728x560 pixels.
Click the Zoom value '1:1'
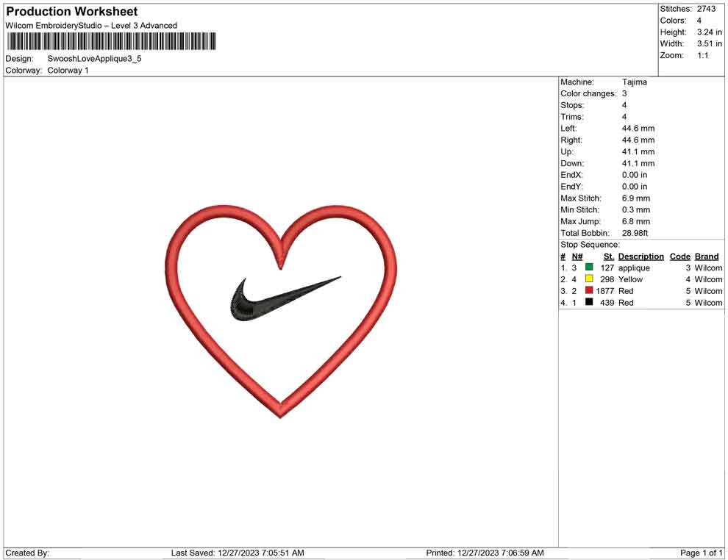click(702, 55)
